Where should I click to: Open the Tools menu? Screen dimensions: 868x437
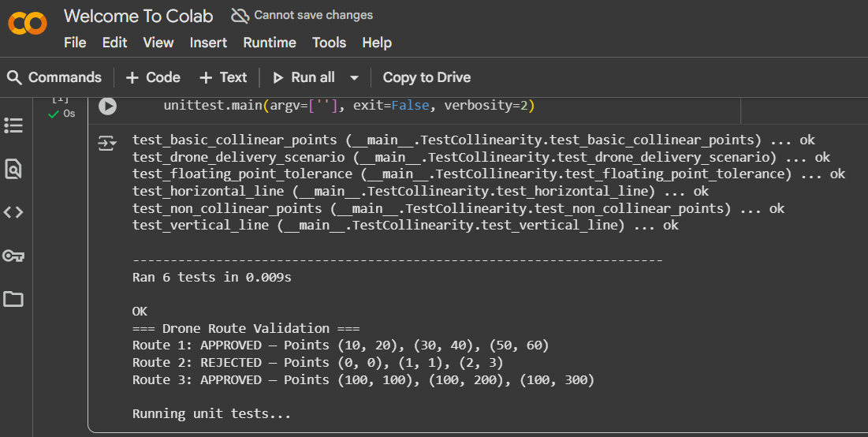click(x=329, y=43)
